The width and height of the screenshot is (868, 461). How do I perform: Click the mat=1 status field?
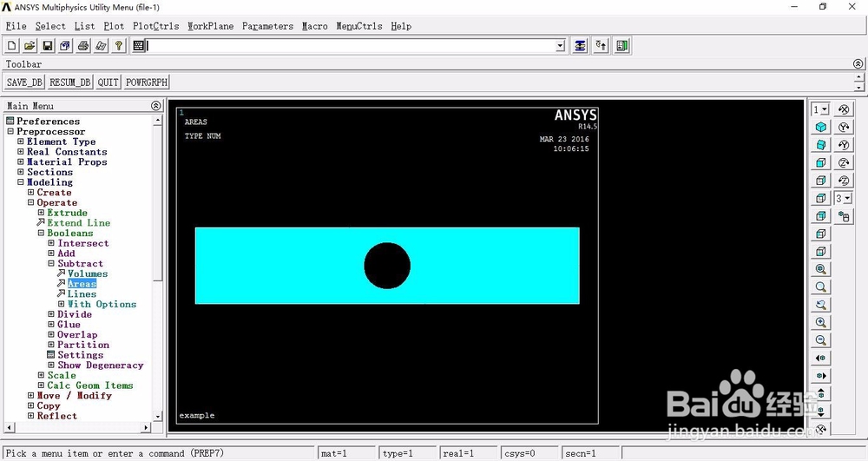point(346,453)
